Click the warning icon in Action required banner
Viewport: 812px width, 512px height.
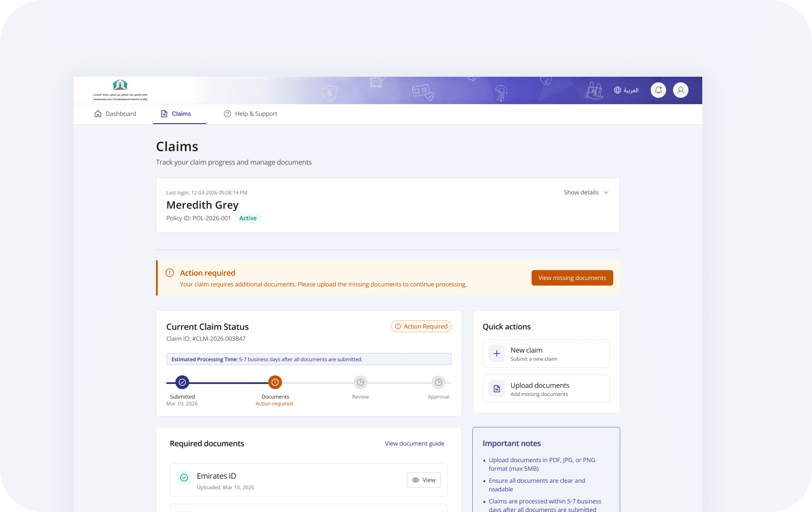coord(170,273)
